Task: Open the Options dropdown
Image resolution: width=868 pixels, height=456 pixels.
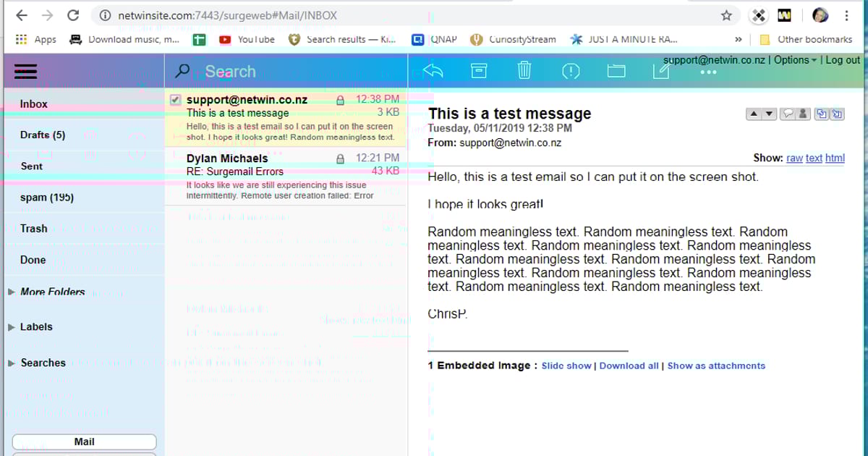Action: (x=793, y=60)
